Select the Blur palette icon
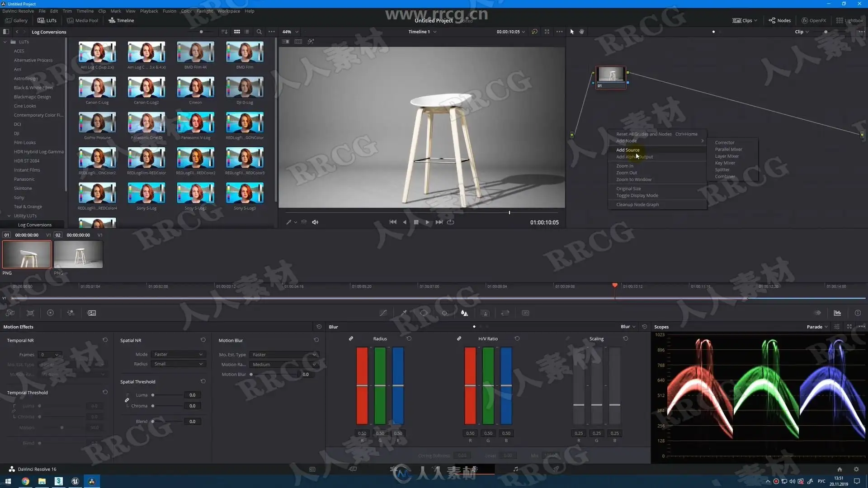The width and height of the screenshot is (868, 488). pyautogui.click(x=464, y=313)
